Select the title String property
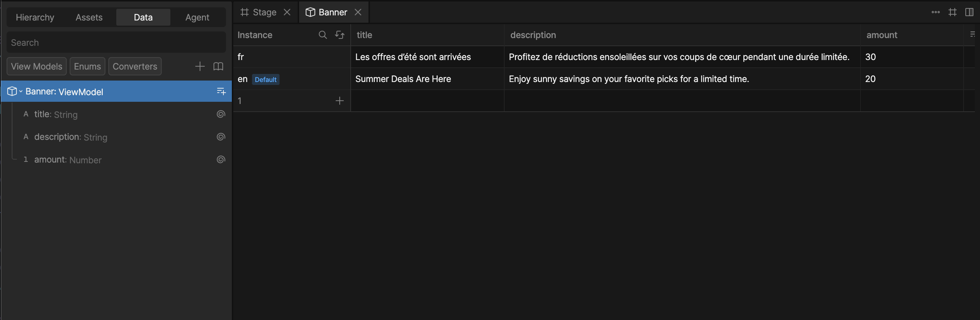 tap(116, 114)
